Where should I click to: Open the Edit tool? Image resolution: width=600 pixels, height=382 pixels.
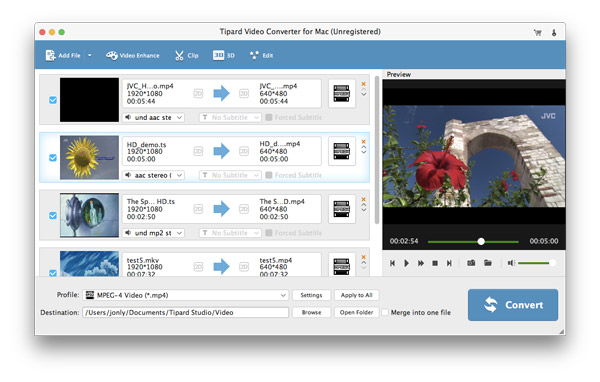point(261,56)
